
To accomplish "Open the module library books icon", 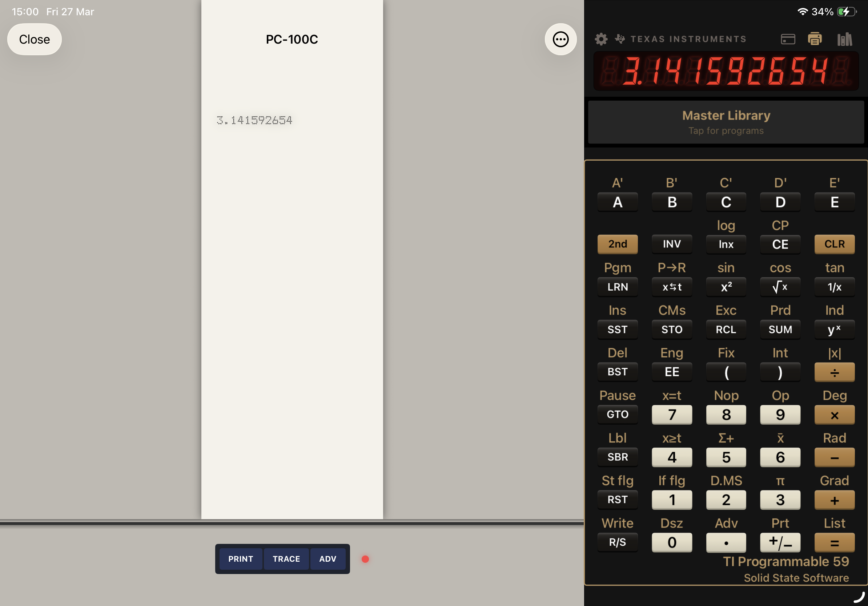I will click(845, 39).
